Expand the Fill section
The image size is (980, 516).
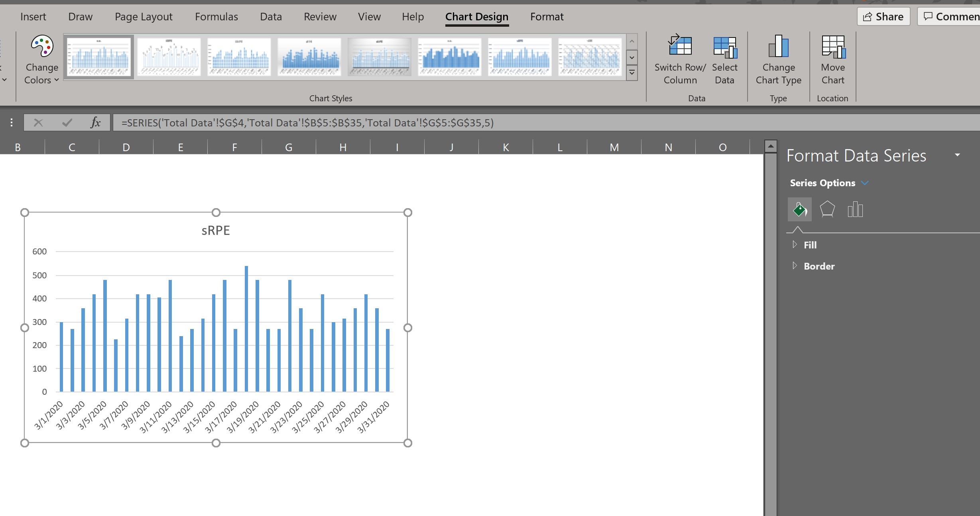click(809, 245)
